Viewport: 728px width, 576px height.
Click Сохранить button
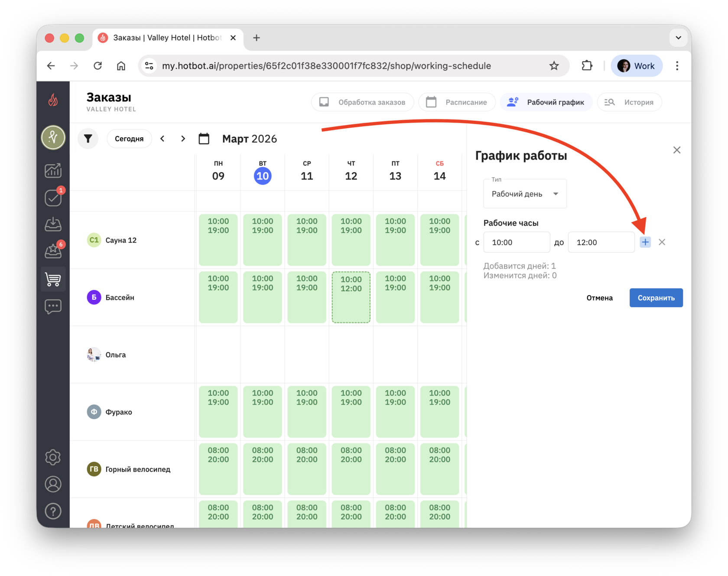[x=656, y=298]
